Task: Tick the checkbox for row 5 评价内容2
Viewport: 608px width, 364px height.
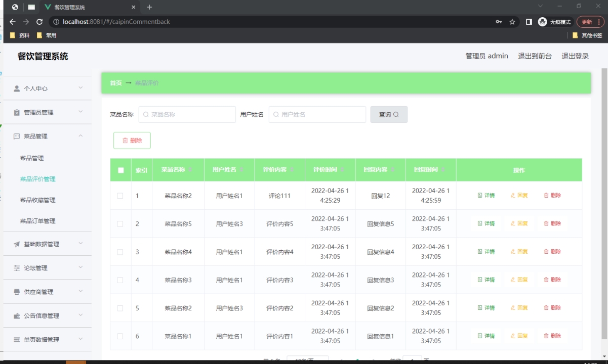Action: click(120, 308)
